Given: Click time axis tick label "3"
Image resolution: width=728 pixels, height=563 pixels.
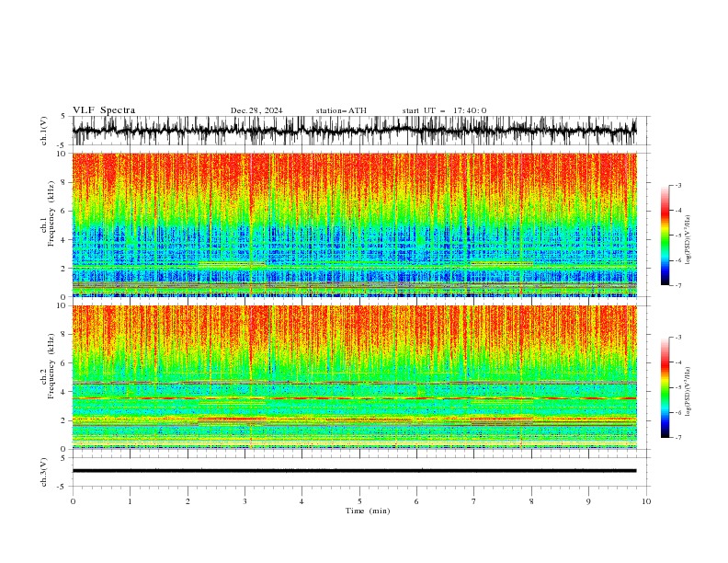Looking at the screenshot, I should pos(245,501).
